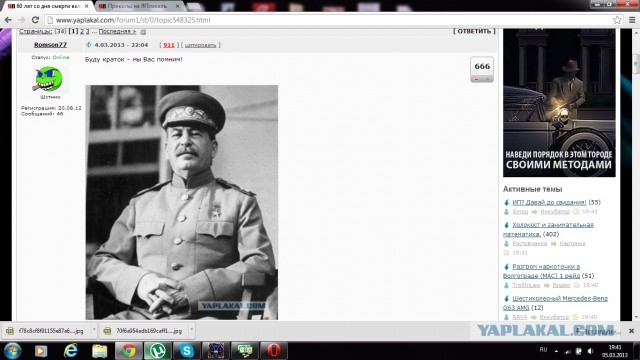Open uTorrent from the taskbar

click(x=158, y=351)
